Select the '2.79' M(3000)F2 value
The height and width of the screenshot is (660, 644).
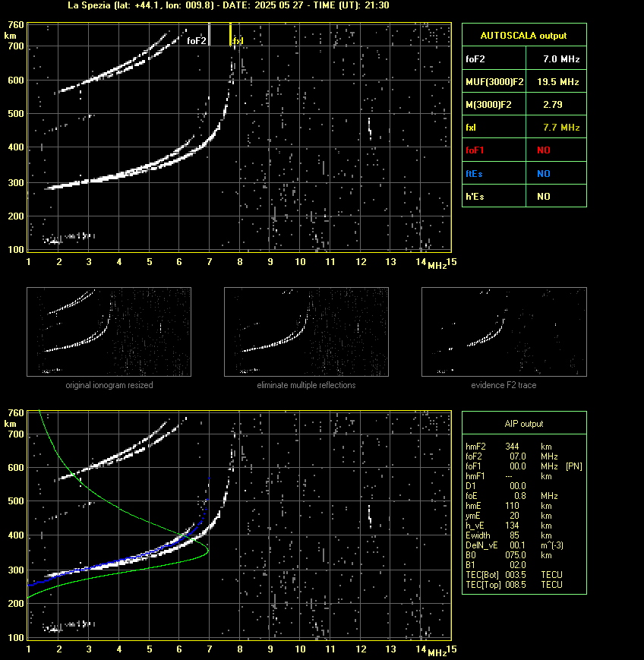(x=552, y=104)
